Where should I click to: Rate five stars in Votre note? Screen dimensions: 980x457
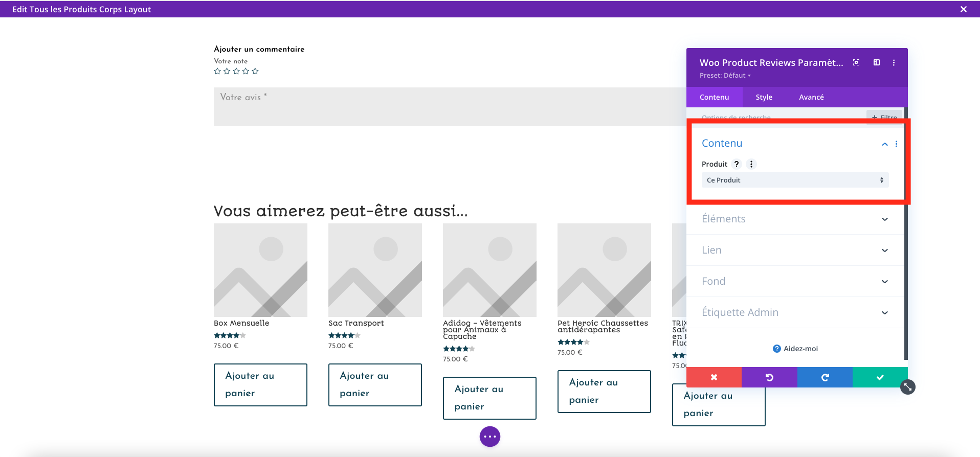pos(255,71)
